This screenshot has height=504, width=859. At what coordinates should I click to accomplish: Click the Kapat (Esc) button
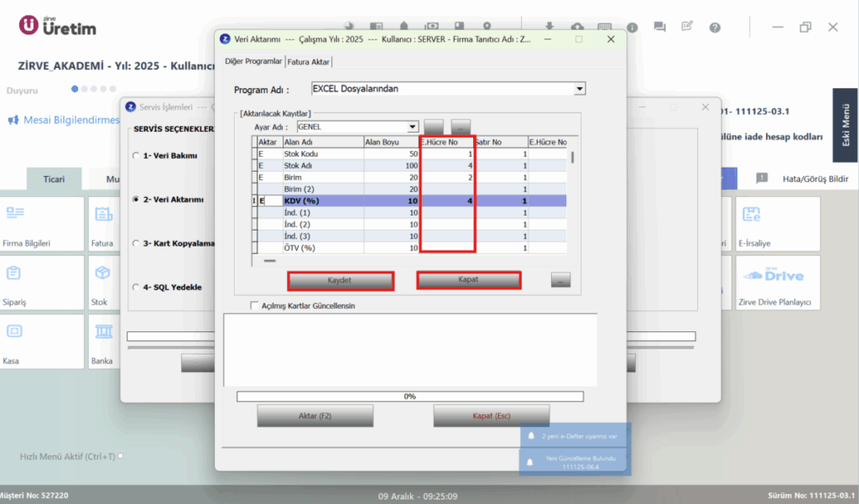[x=492, y=416]
